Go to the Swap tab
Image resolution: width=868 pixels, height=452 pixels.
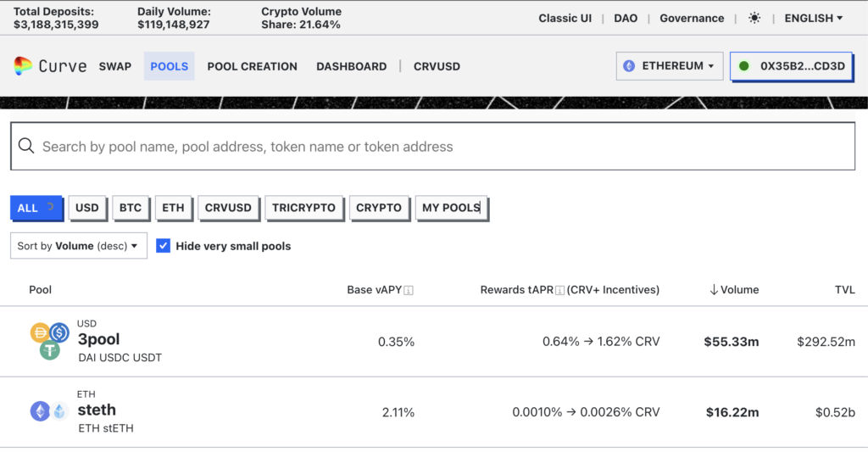coord(115,66)
